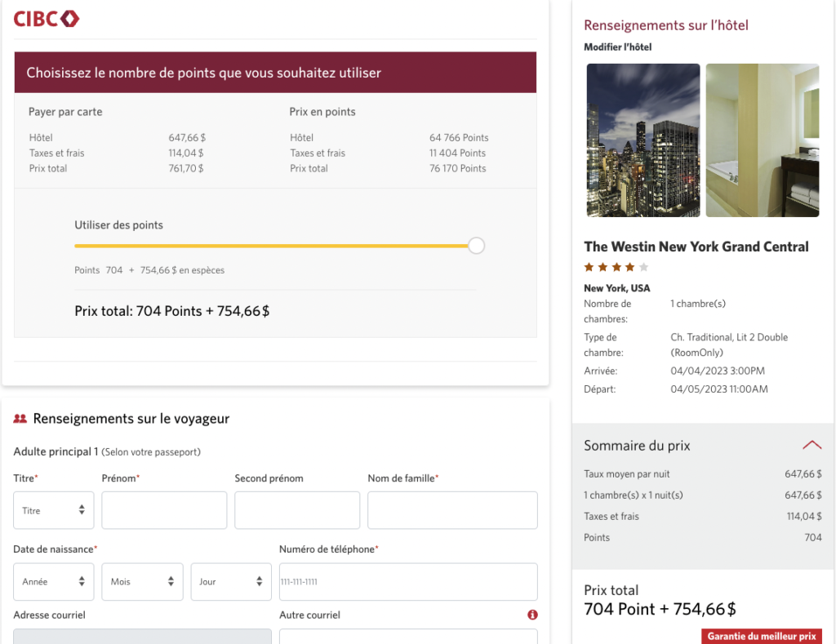Image resolution: width=836 pixels, height=644 pixels.
Task: Open the New York skyline hotel photo
Action: 643,140
